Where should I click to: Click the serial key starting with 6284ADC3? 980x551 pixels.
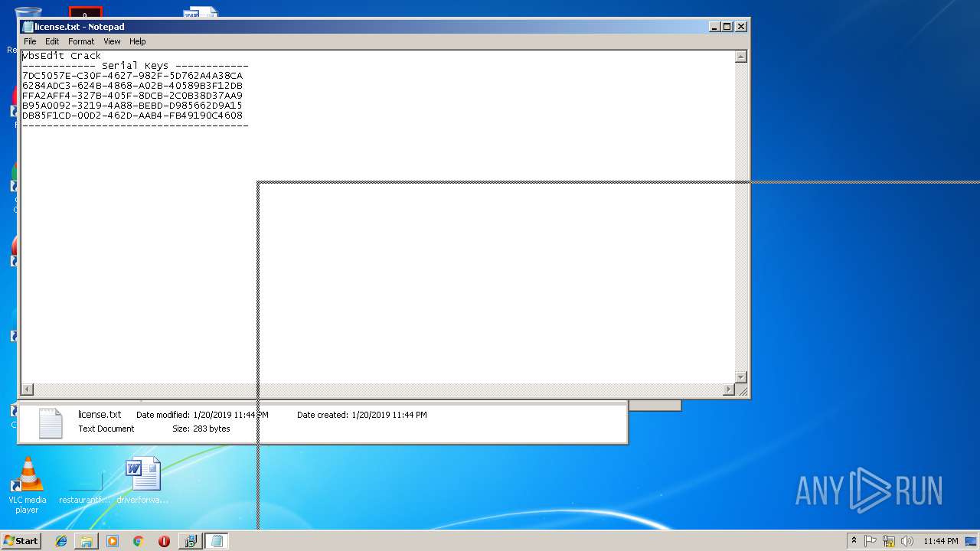click(132, 86)
